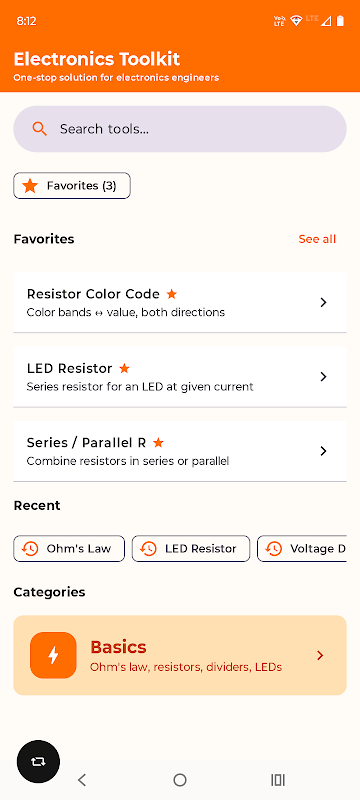Image resolution: width=360 pixels, height=800 pixels.
Task: Click the See all favorites link
Action: [x=317, y=239]
